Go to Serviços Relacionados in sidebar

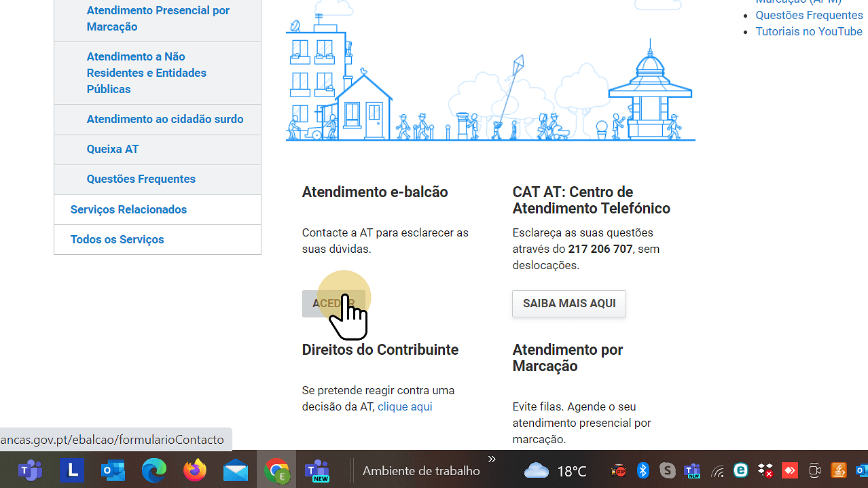tap(128, 209)
